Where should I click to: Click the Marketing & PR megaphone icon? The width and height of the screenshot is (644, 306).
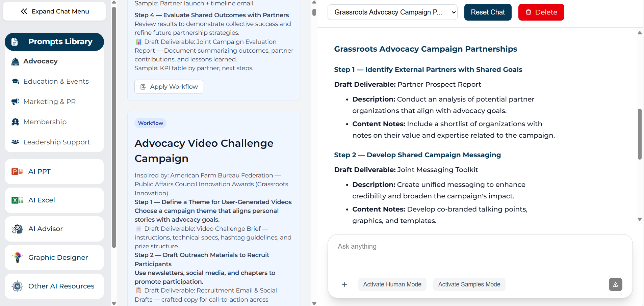tap(15, 102)
